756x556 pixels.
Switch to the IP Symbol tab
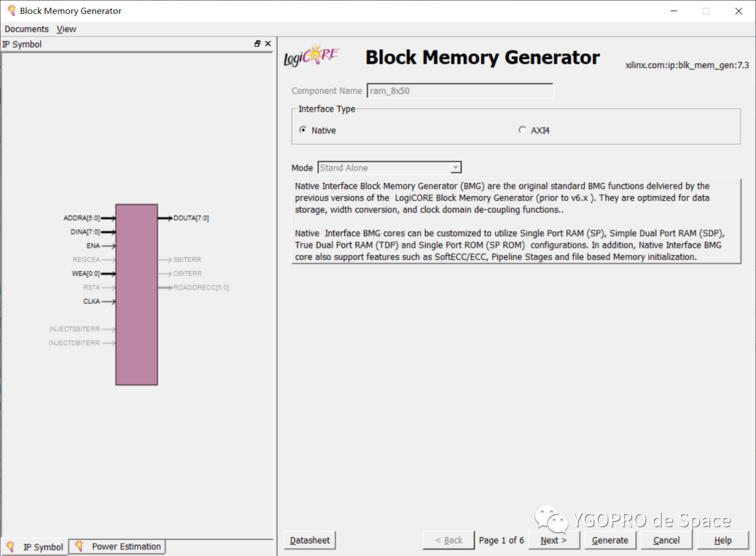35,547
